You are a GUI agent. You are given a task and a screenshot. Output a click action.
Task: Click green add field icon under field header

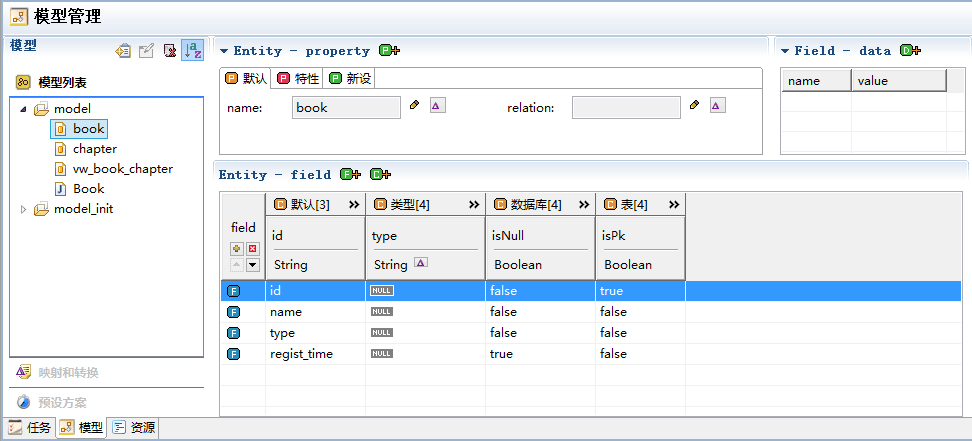[x=237, y=249]
